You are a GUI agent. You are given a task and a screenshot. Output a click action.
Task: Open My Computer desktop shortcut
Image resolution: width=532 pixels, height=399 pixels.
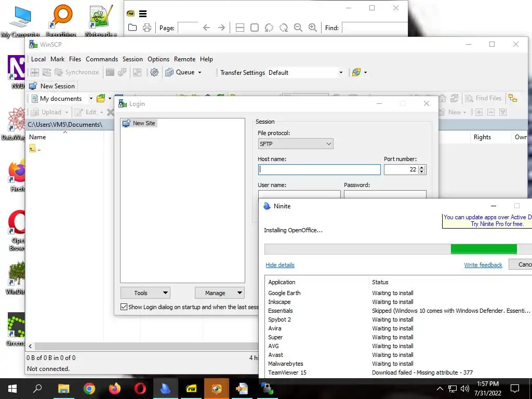coord(20,21)
